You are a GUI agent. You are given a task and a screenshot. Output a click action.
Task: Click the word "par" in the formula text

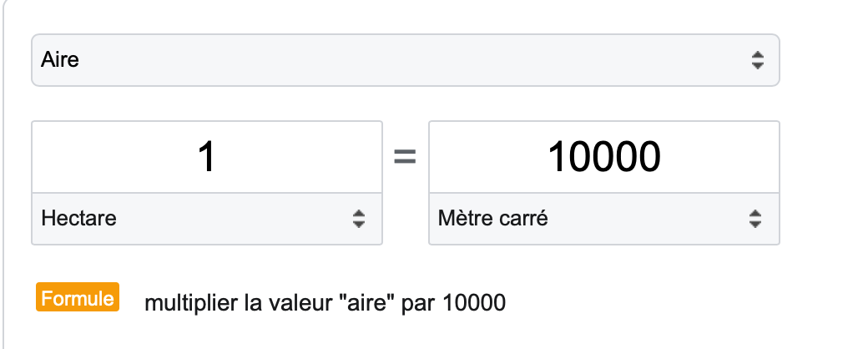(418, 302)
